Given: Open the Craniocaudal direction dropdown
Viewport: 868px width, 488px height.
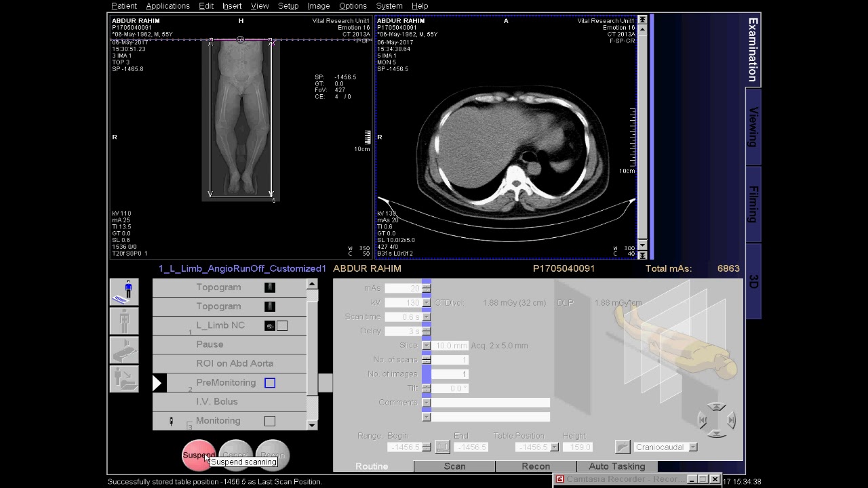Looking at the screenshot, I should [x=693, y=447].
